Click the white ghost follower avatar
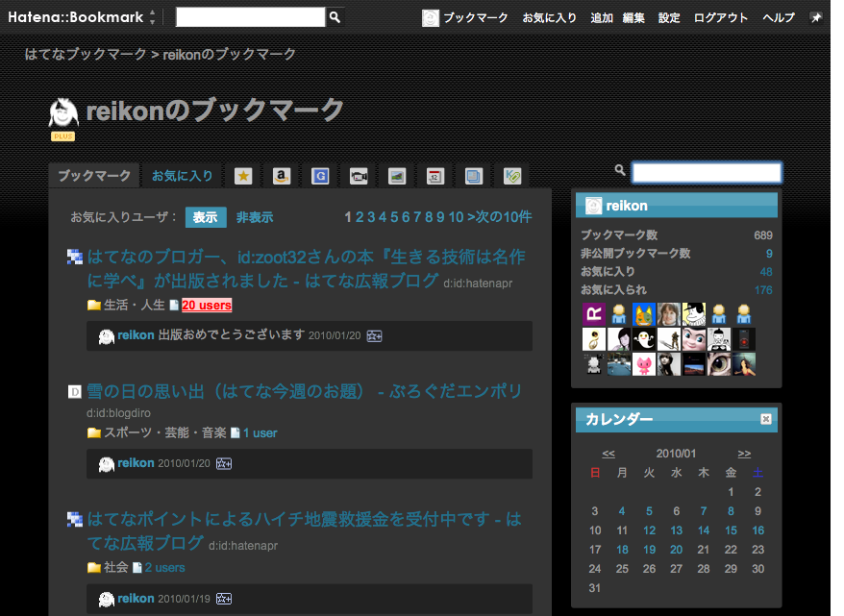Screen dimensions: 844x616 644,339
